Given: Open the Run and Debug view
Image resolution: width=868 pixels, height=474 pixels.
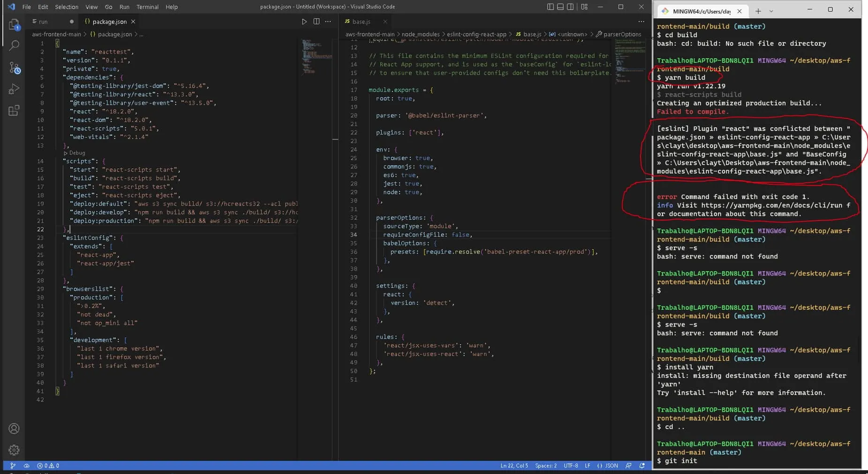Looking at the screenshot, I should tap(14, 89).
